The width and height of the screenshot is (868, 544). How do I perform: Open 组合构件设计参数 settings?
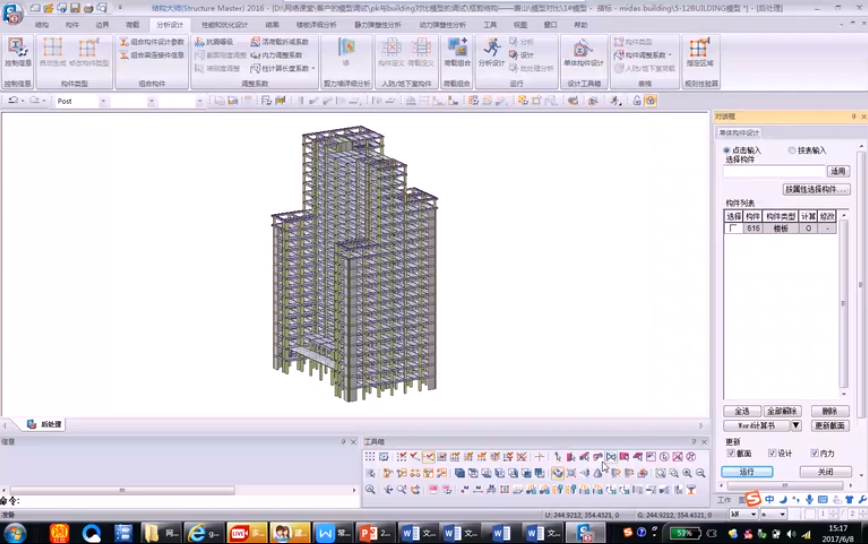[x=152, y=42]
